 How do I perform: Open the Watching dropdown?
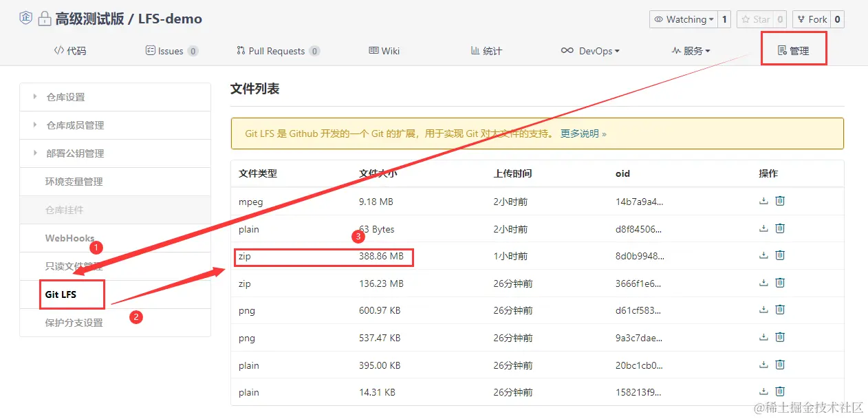pyautogui.click(x=683, y=19)
